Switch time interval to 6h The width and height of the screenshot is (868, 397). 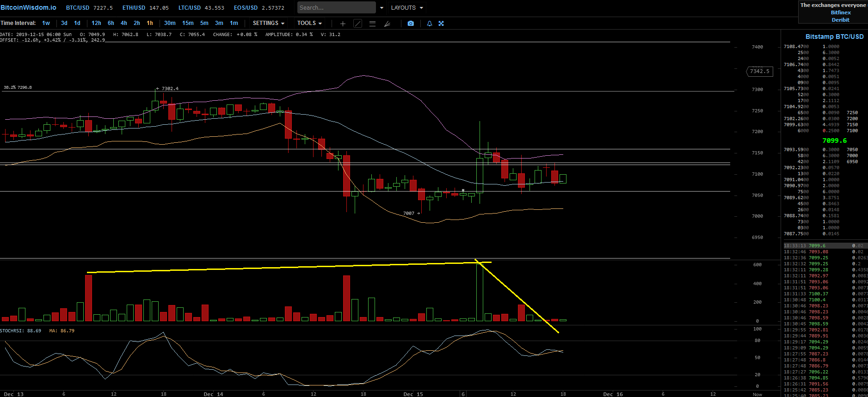(x=111, y=23)
